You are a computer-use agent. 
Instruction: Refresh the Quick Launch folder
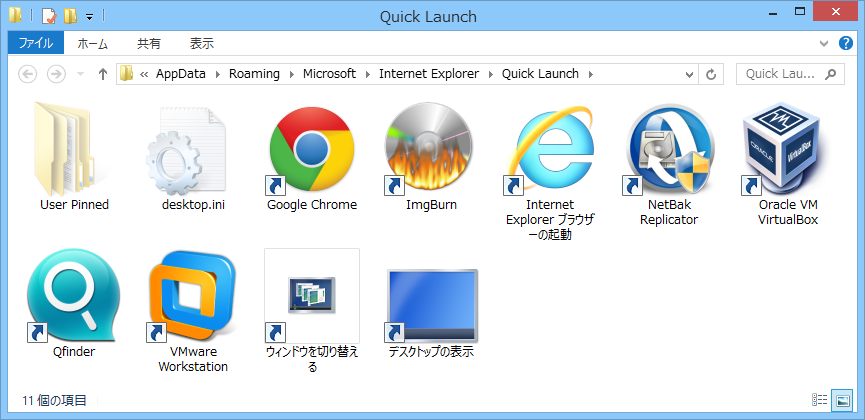pos(711,74)
